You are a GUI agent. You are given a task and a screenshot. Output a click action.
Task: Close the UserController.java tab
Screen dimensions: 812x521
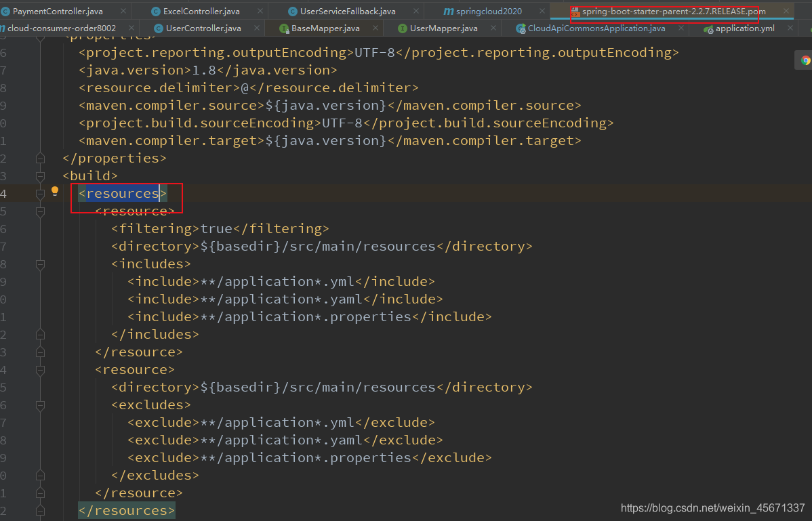pos(256,28)
